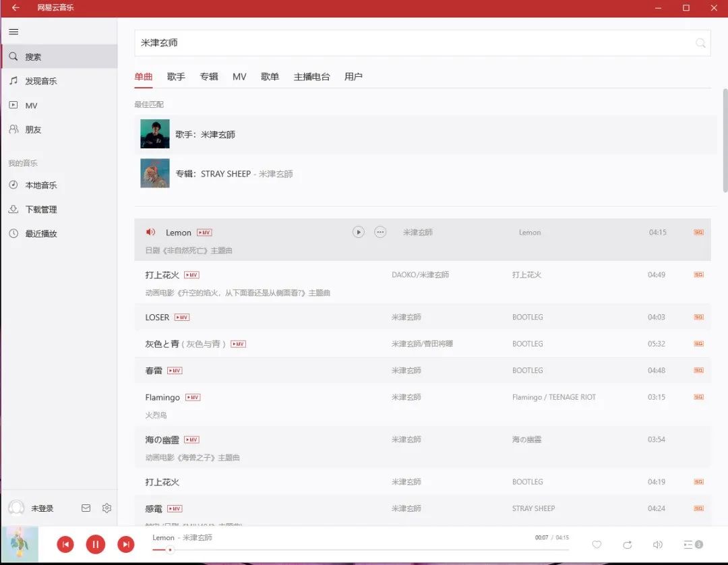This screenshot has width=728, height=565.
Task: Switch to the 专辑 tab
Action: 209,77
